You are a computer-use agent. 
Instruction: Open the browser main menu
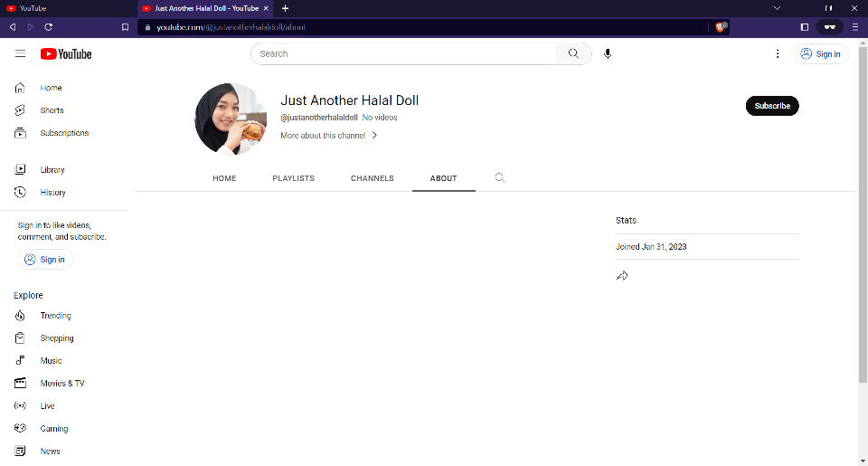[855, 27]
